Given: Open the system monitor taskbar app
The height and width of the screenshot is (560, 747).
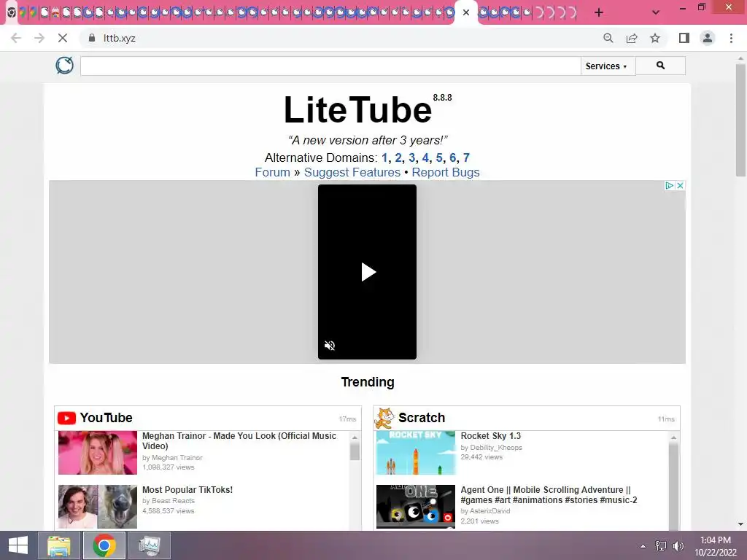Looking at the screenshot, I should [x=150, y=545].
